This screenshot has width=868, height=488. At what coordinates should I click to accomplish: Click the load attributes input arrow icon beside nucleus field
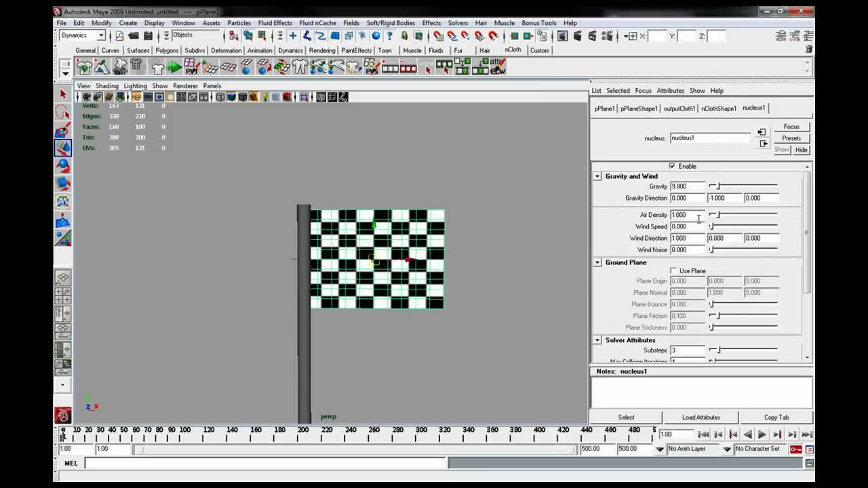[762, 133]
